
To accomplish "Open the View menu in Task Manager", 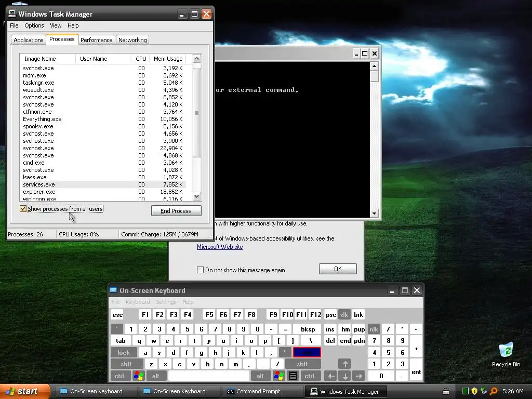I will [56, 25].
